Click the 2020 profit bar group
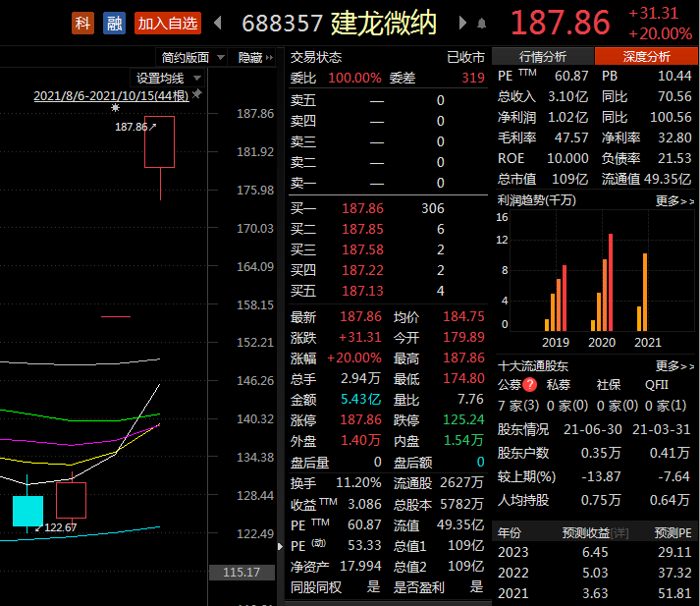The image size is (700, 606). click(602, 282)
